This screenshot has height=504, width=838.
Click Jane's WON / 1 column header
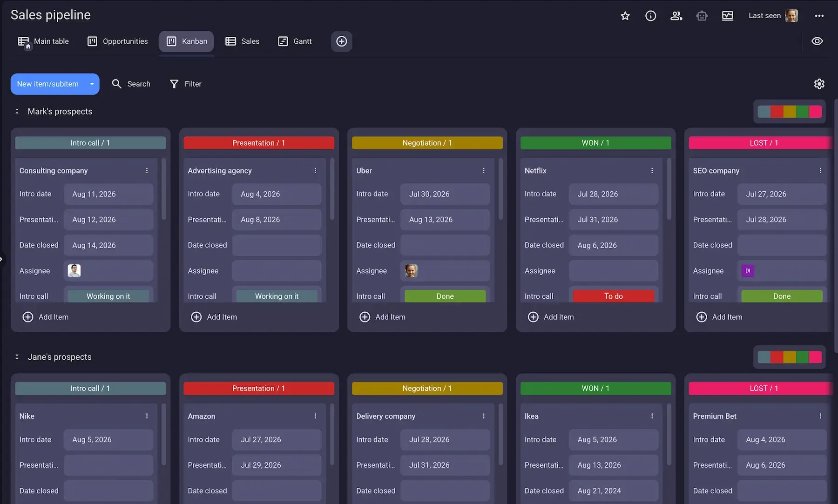point(595,388)
